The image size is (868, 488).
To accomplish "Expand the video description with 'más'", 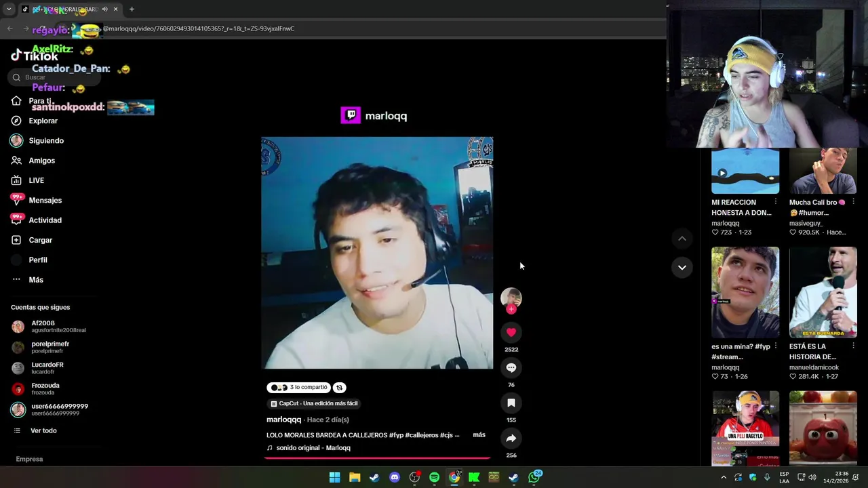I will tap(479, 434).
